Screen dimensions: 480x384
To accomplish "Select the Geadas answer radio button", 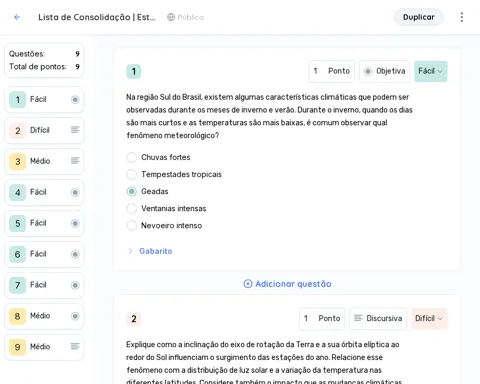I will 132,191.
